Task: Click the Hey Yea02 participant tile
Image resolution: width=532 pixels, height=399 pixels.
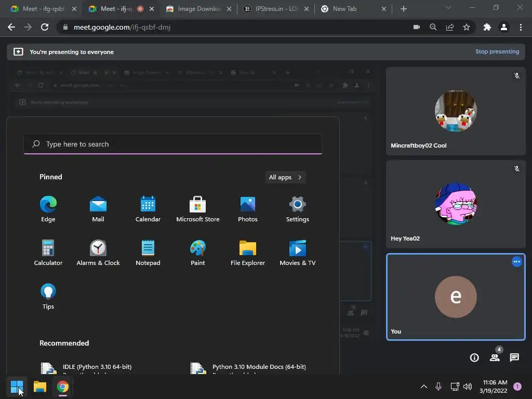Action: pyautogui.click(x=456, y=204)
